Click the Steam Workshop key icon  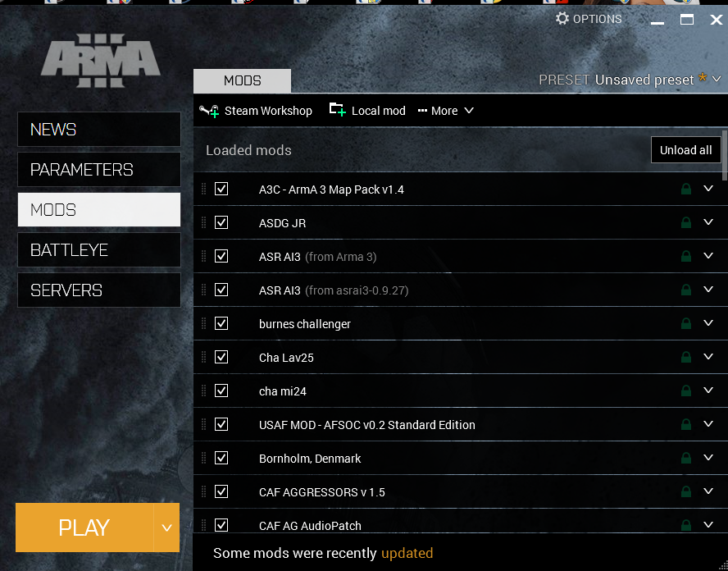(209, 111)
